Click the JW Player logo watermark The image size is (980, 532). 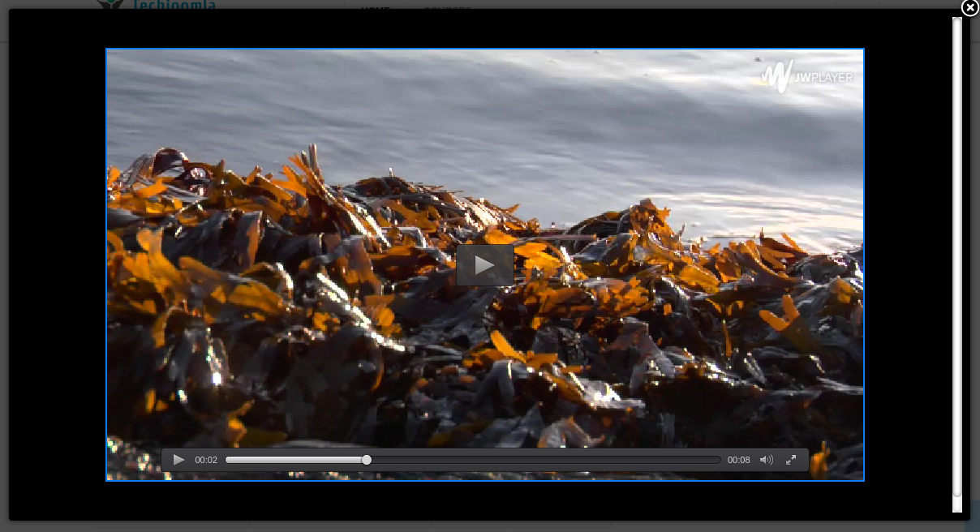coord(806,76)
